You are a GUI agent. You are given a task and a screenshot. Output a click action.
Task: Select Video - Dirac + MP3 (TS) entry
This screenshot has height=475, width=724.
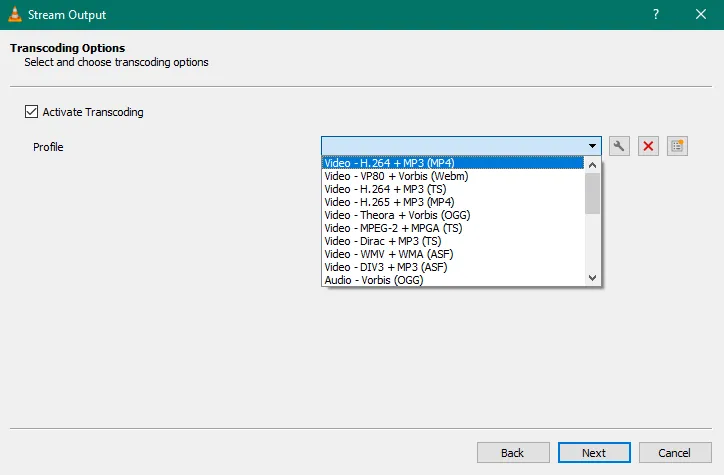click(x=453, y=241)
